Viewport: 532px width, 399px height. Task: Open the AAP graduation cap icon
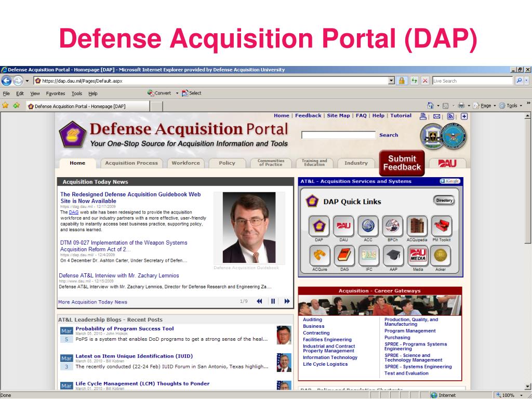click(393, 256)
